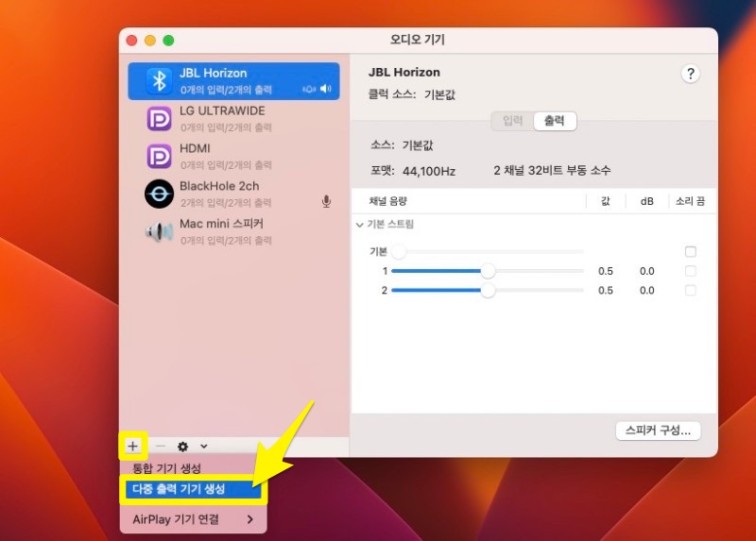Click the green zoom window button
756x541 pixels.
pyautogui.click(x=168, y=41)
